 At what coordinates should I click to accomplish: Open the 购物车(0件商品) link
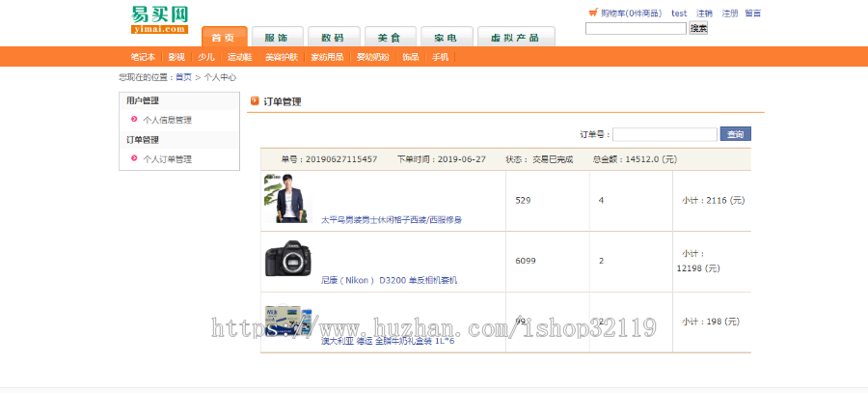(631, 14)
